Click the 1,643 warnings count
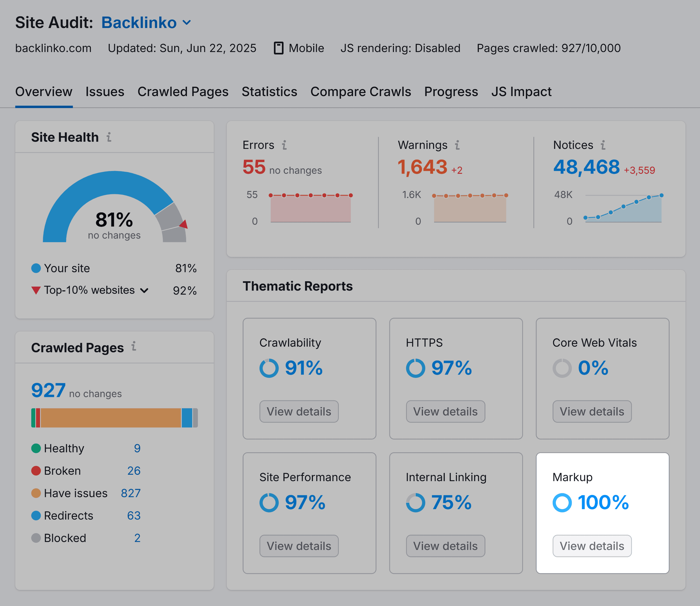The image size is (700, 606). [423, 167]
